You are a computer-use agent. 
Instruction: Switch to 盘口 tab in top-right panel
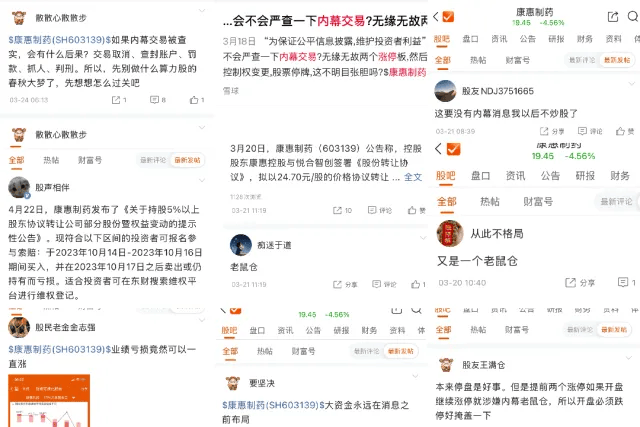click(x=470, y=39)
